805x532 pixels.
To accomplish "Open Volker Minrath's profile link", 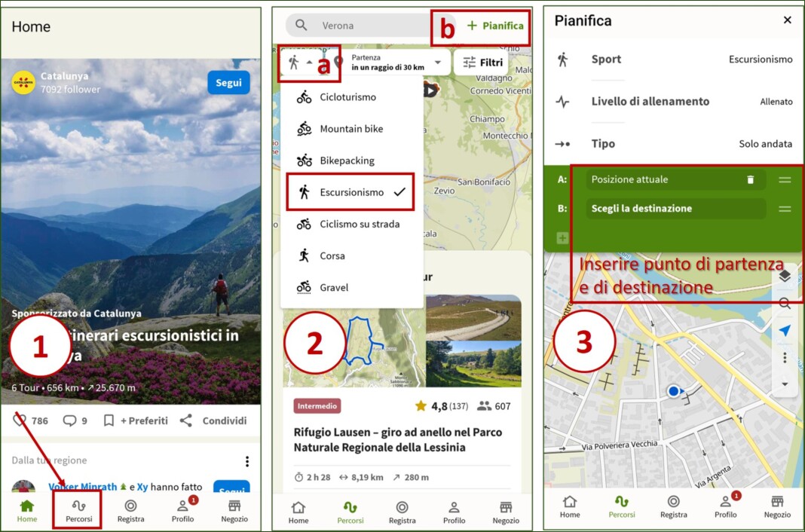I will point(83,487).
